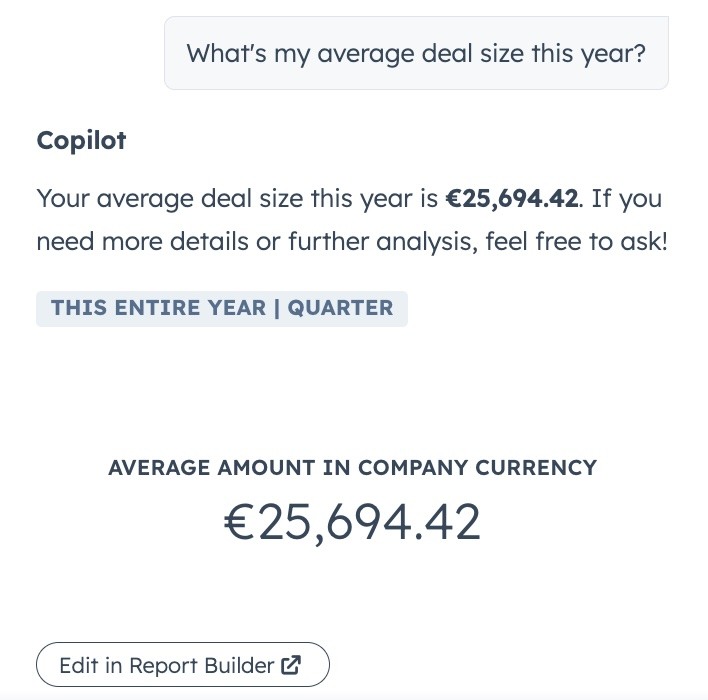Click 'COMPANY CURRENCY' in the report title
The height and width of the screenshot is (700, 708).
coord(477,468)
